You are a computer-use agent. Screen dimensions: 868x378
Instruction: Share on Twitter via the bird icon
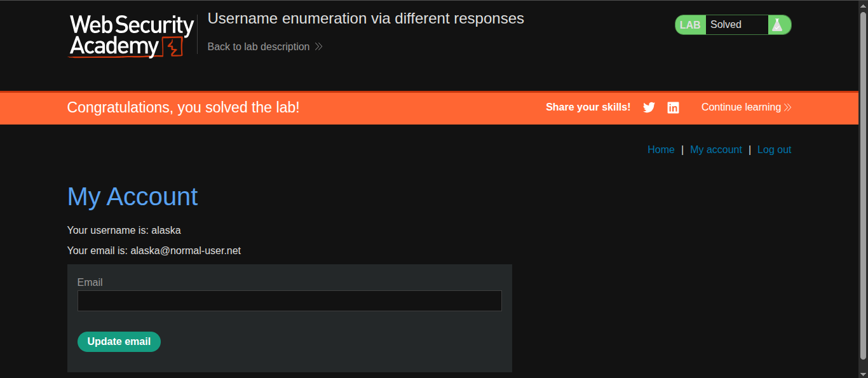(649, 107)
